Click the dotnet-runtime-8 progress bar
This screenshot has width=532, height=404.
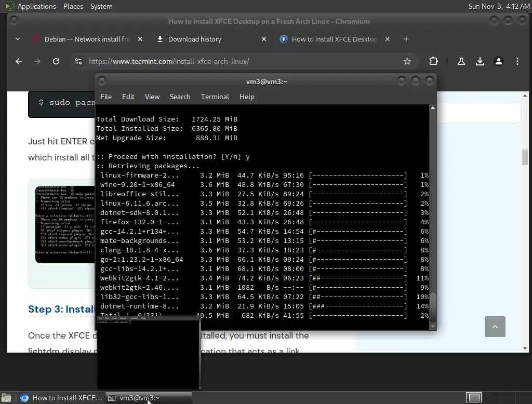pos(358,306)
